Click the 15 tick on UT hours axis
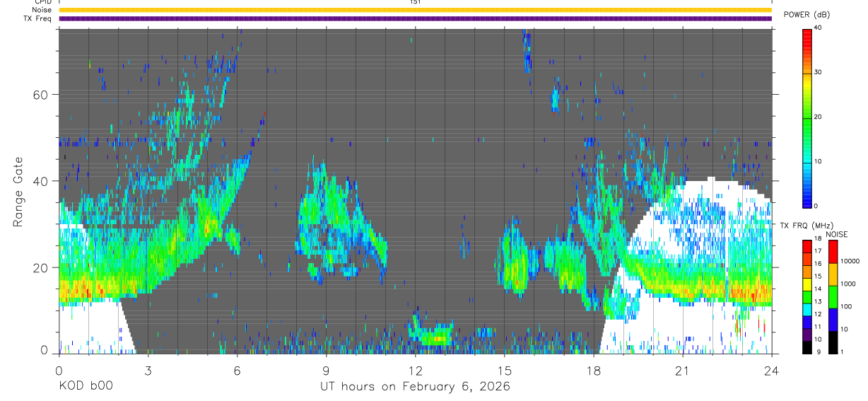The image size is (868, 401). pyautogui.click(x=505, y=369)
